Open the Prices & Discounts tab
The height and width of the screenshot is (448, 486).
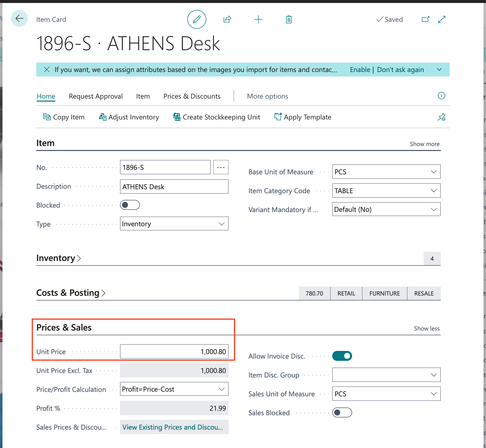pos(192,96)
